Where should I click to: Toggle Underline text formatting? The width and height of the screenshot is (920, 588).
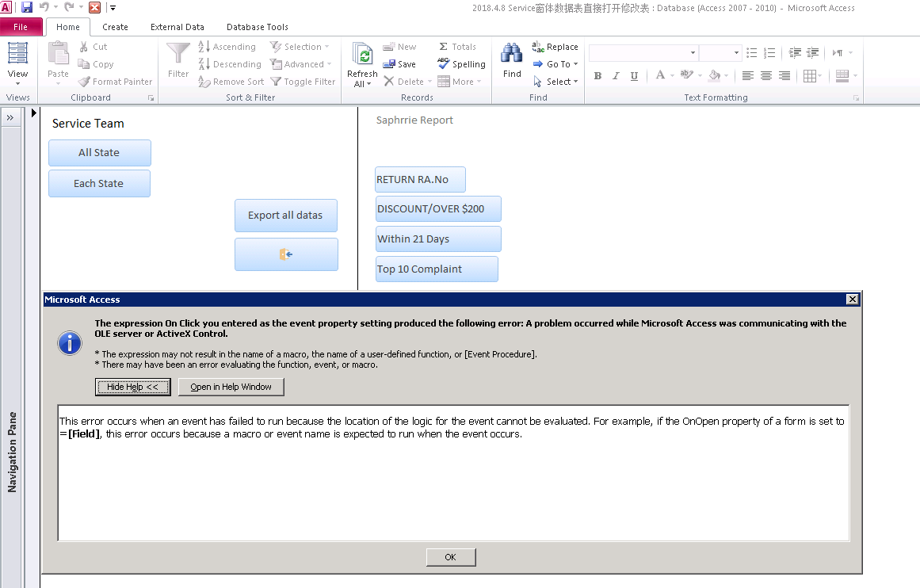634,76
